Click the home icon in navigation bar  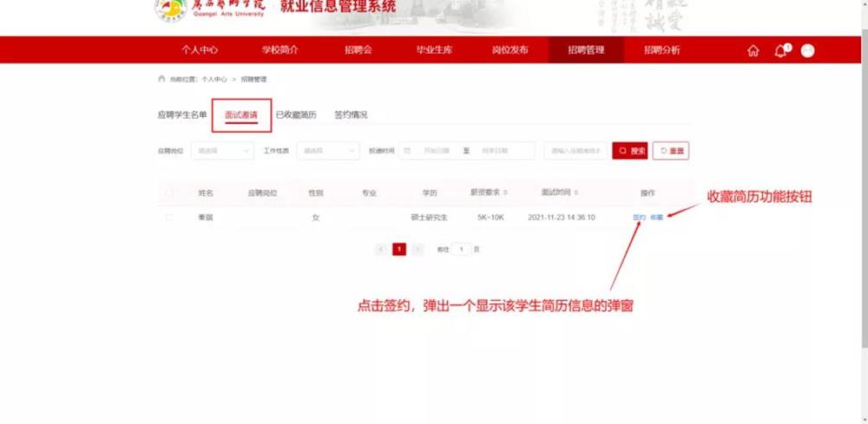pyautogui.click(x=753, y=51)
